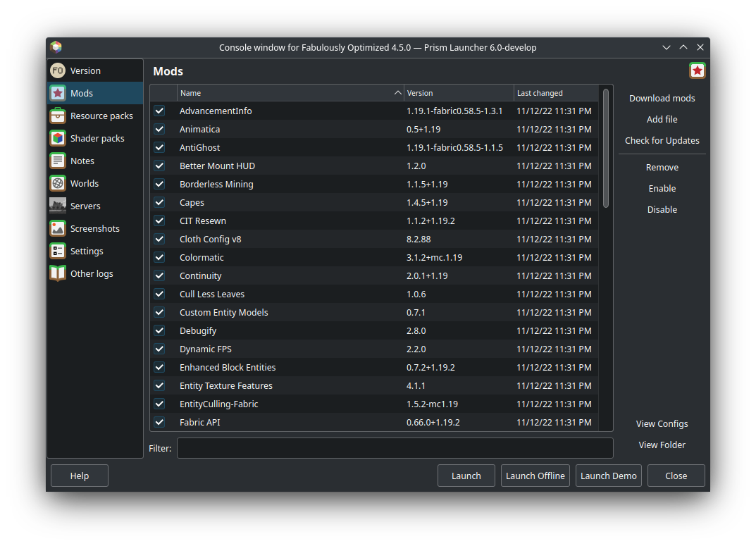This screenshot has height=546, width=756.
Task: Go to the Notes page
Action: (x=95, y=161)
